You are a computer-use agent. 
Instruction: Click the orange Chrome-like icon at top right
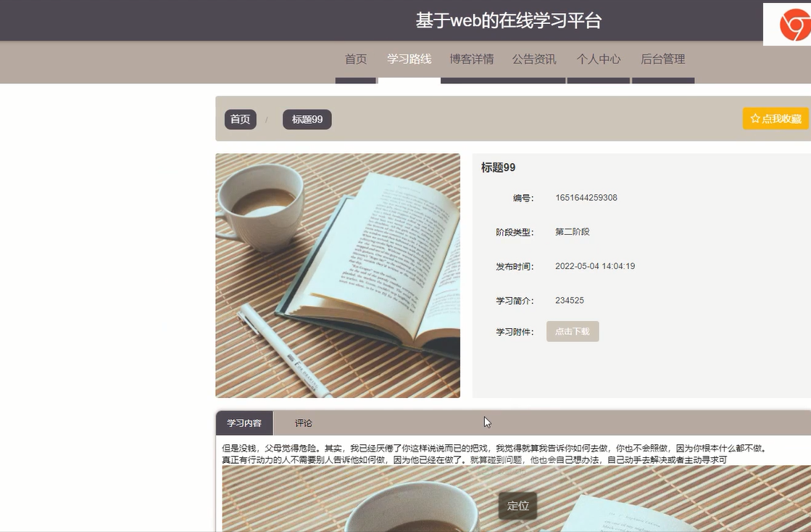[x=794, y=25]
